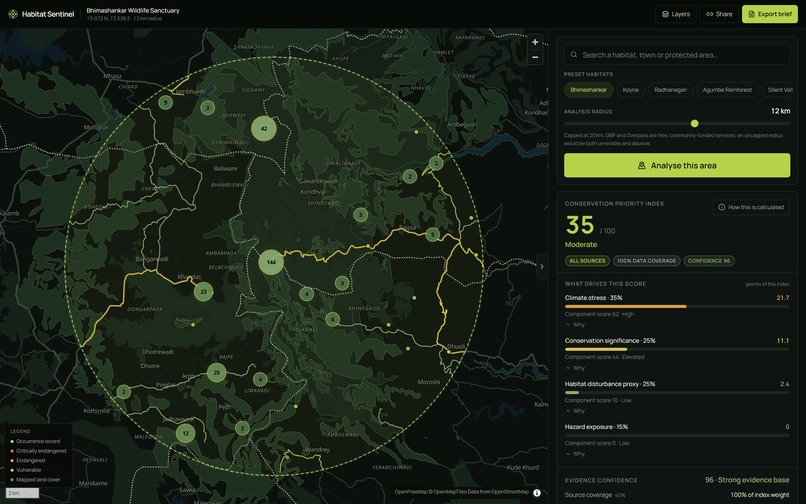Zoom out on the map

(x=535, y=57)
